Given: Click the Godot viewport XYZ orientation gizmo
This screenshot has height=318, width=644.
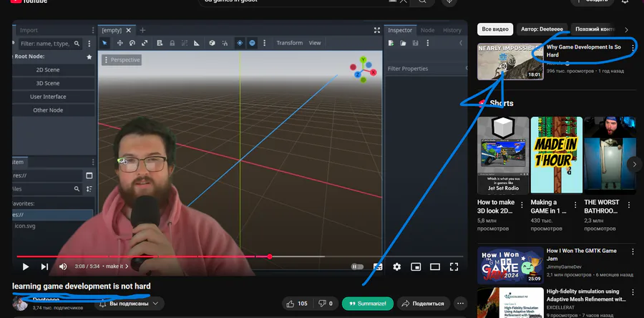Looking at the screenshot, I should (x=363, y=70).
